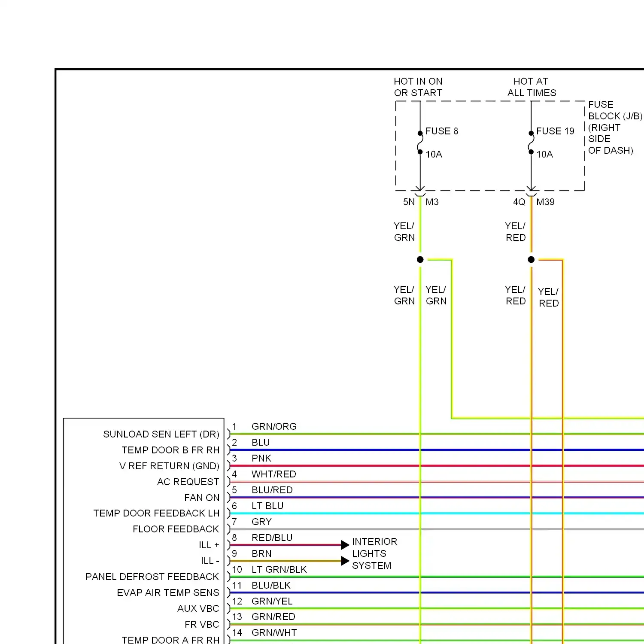
Task: Click the FAN ON terminal name
Action: click(202, 498)
